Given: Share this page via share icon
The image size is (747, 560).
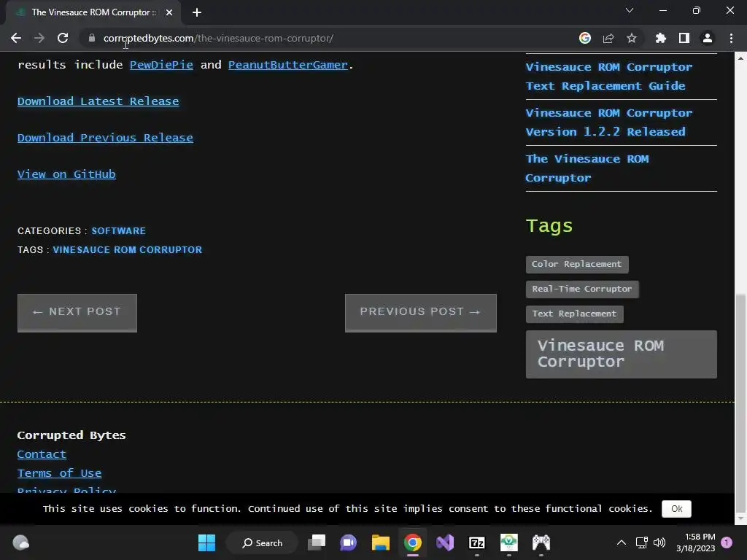Looking at the screenshot, I should click(x=608, y=38).
